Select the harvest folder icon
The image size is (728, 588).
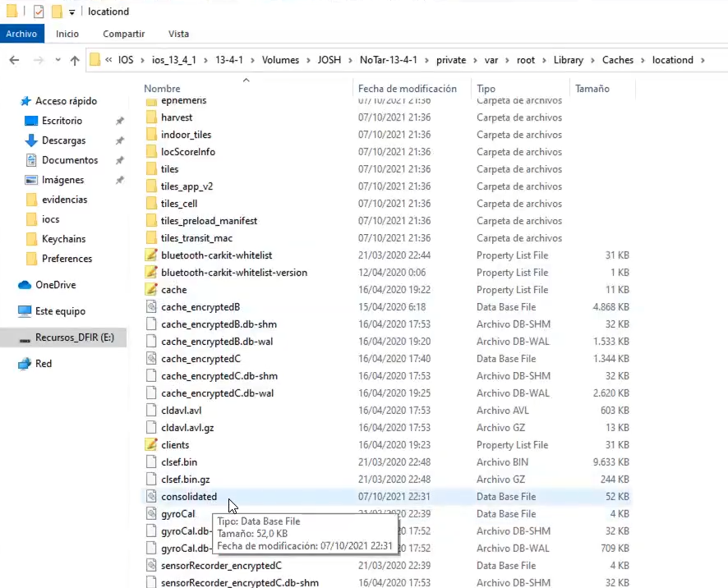(151, 117)
